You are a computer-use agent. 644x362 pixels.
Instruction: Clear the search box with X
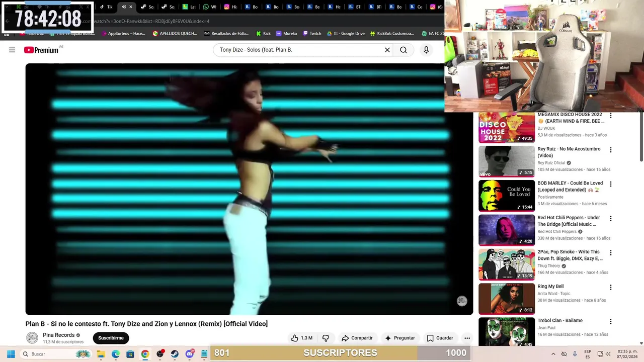coord(387,50)
